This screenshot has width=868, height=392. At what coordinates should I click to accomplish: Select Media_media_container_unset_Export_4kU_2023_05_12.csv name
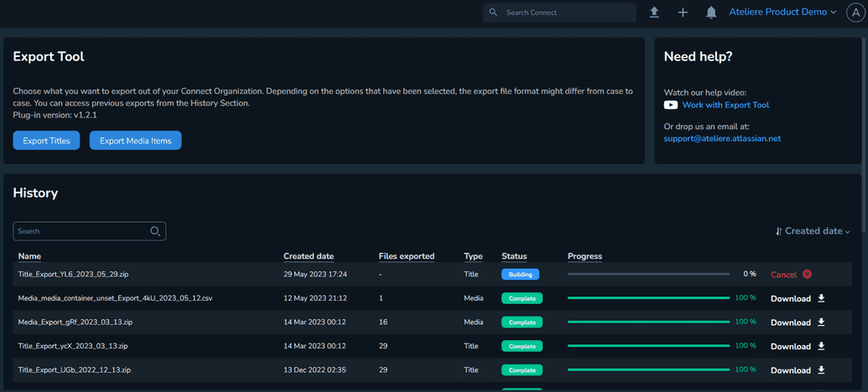tap(115, 298)
